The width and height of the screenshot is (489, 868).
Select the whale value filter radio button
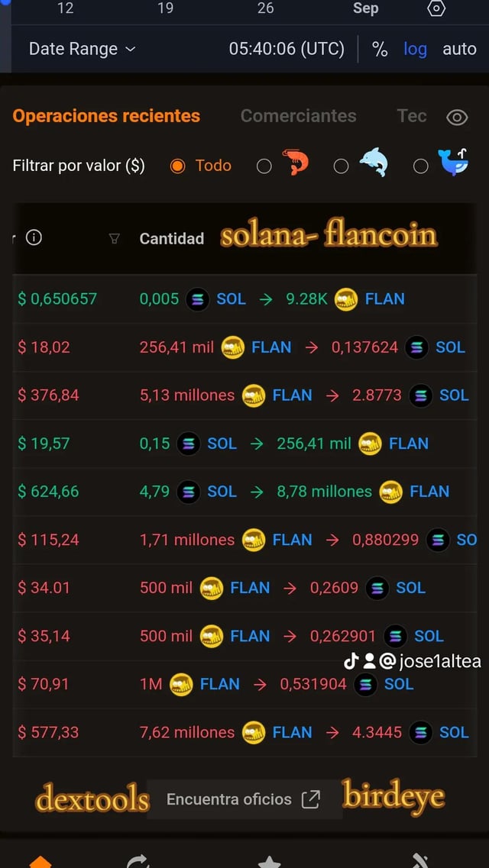[x=420, y=166]
